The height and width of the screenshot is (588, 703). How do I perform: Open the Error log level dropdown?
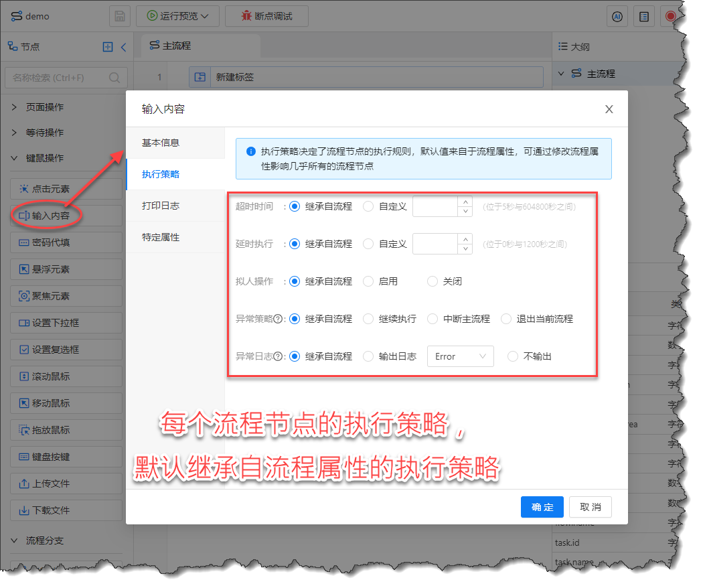coord(460,356)
